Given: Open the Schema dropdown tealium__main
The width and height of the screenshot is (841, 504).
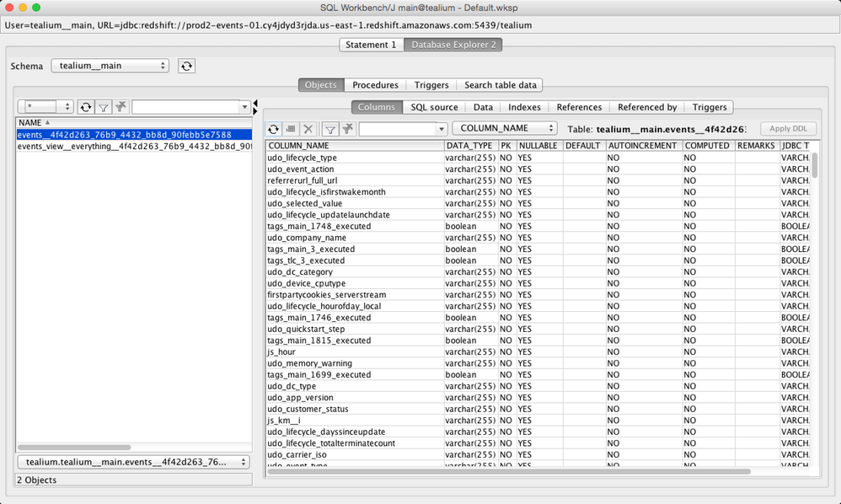Looking at the screenshot, I should coord(110,66).
